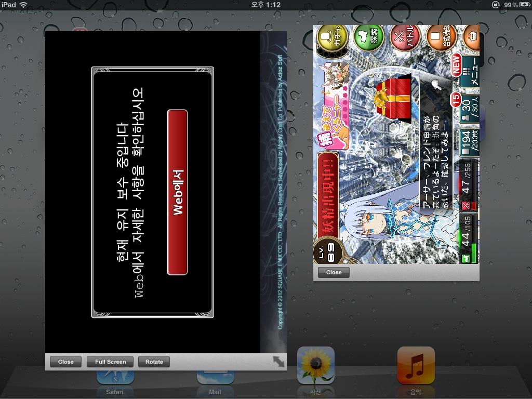The width and height of the screenshot is (532, 399).
Task: Rotate the large window
Action: (154, 362)
